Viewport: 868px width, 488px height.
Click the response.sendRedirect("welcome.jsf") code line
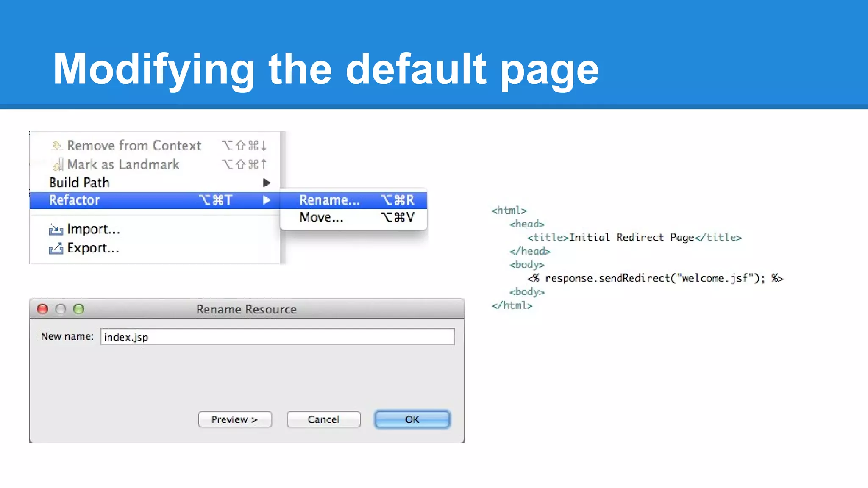point(655,278)
